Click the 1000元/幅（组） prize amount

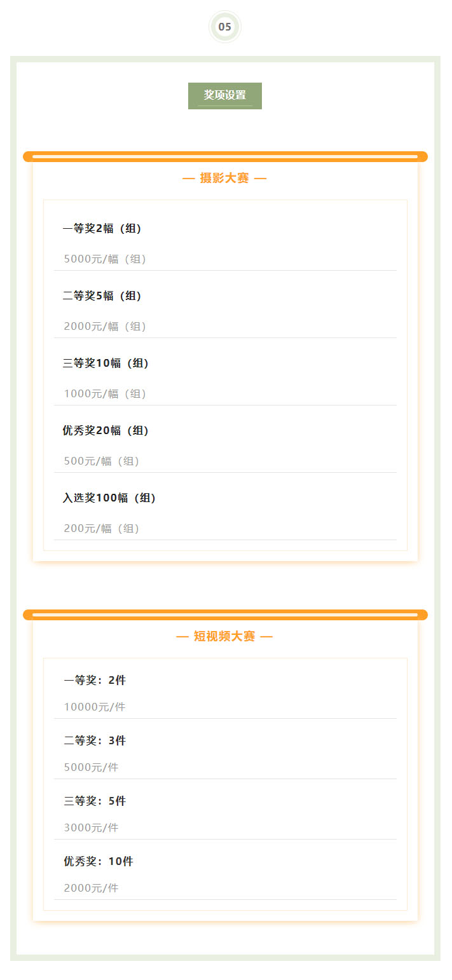[x=105, y=394]
